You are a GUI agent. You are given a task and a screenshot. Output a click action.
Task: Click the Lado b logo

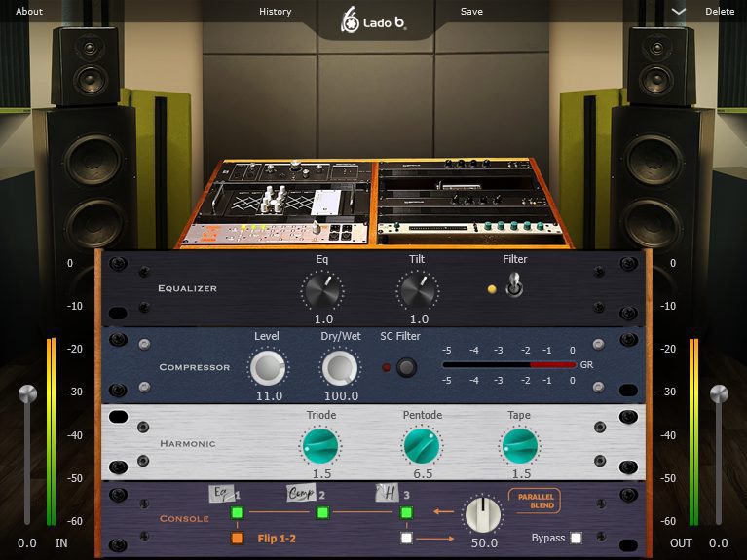(x=373, y=19)
